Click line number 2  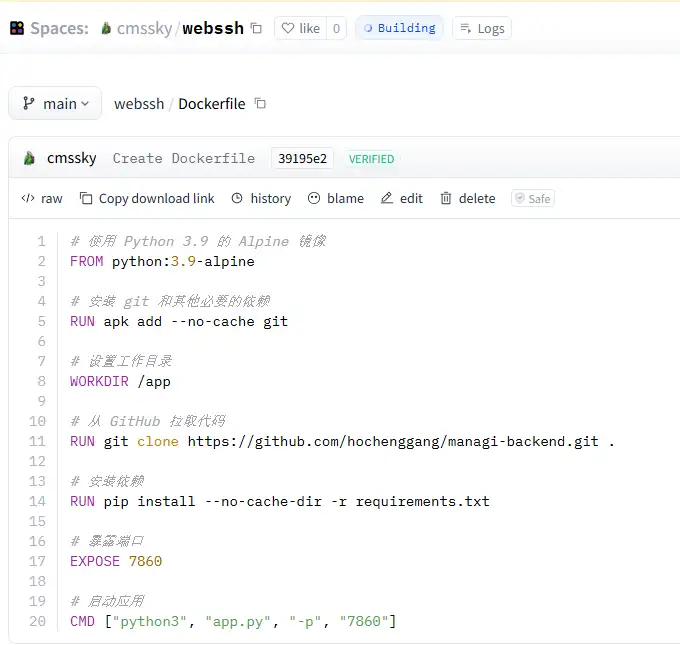[42, 261]
